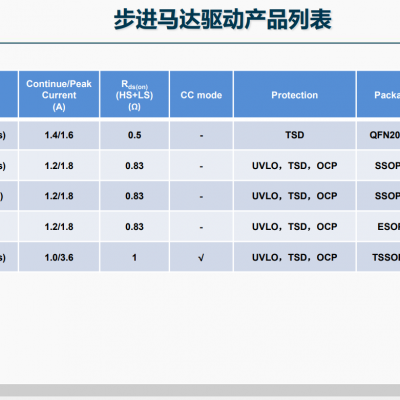
Task: Click the empty slide area below the table
Action: [200, 327]
